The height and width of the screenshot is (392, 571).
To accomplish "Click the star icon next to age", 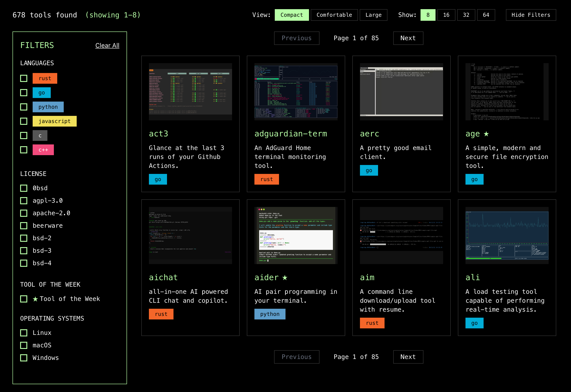I will [x=486, y=134].
